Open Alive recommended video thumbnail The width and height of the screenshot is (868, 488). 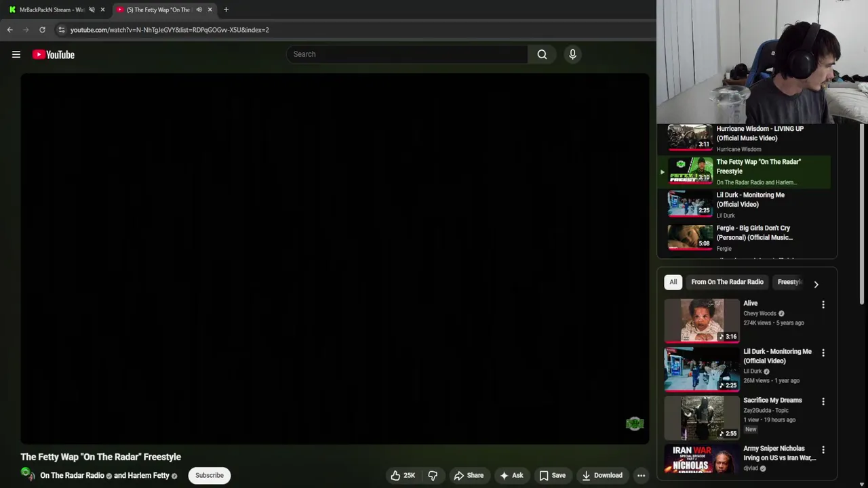click(x=702, y=320)
